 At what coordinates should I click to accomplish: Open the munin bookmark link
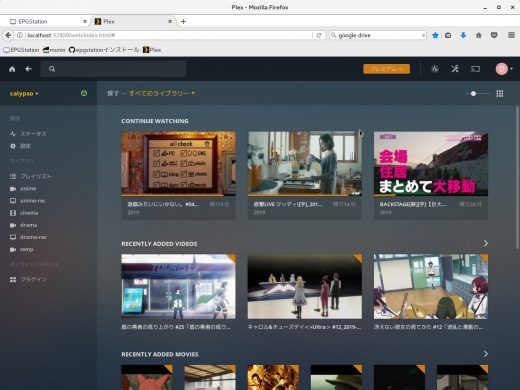54,50
